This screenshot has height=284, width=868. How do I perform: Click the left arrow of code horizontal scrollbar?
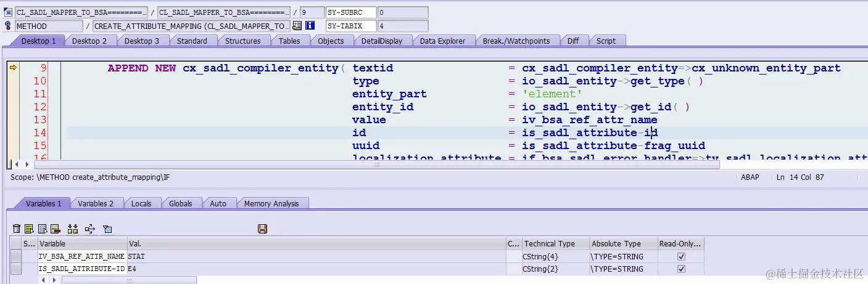17,164
